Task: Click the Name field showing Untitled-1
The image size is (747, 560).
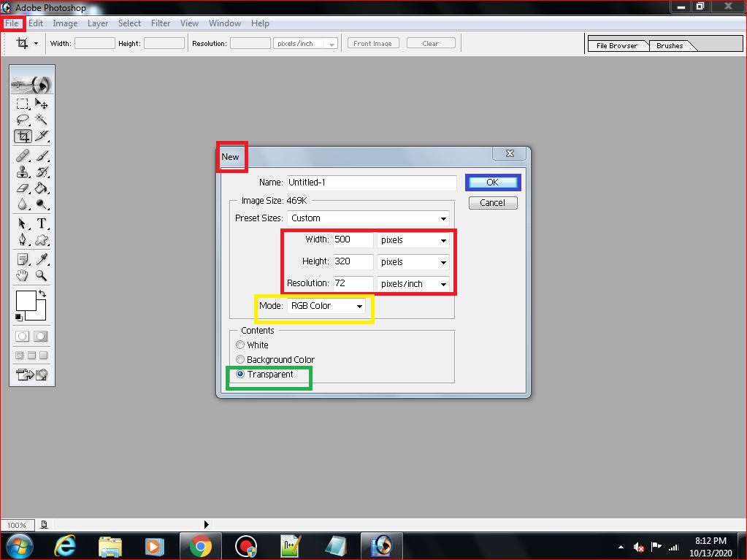Action: [x=371, y=182]
